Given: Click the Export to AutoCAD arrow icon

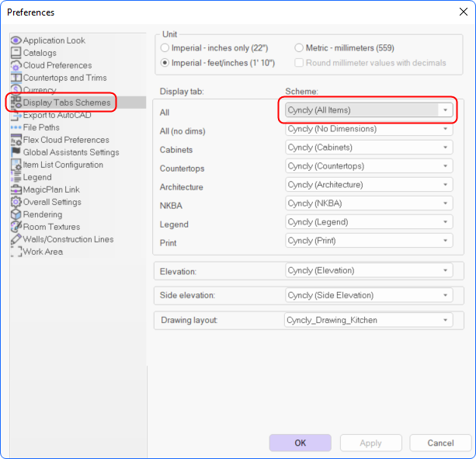Looking at the screenshot, I should coord(16,115).
